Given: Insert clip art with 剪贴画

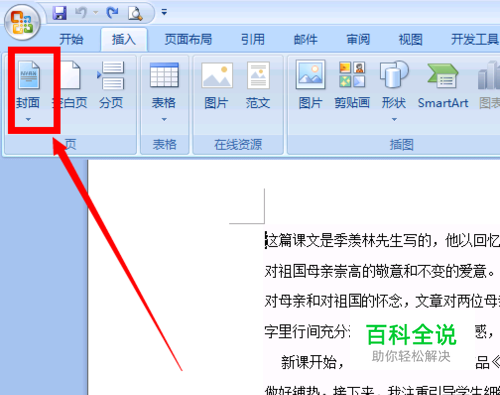Looking at the screenshot, I should [352, 85].
